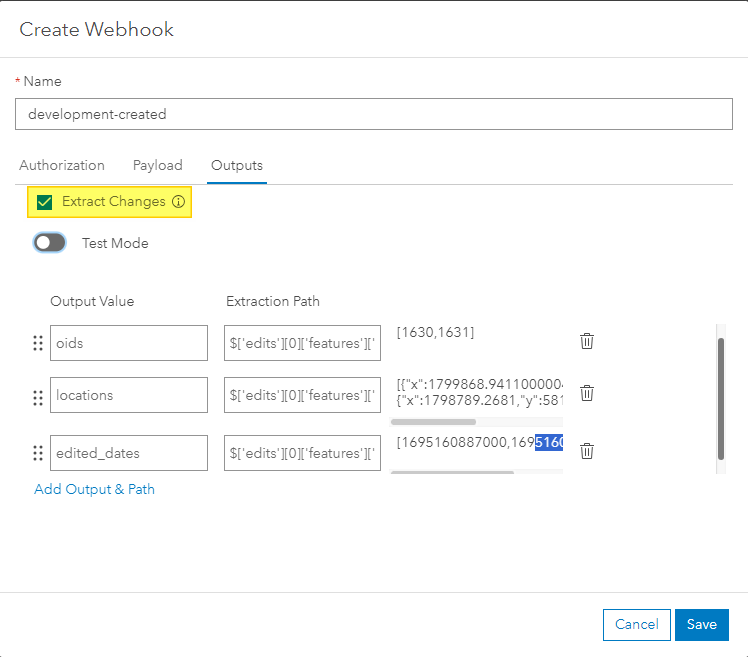
Task: Click Add Output & Path link
Action: point(94,489)
